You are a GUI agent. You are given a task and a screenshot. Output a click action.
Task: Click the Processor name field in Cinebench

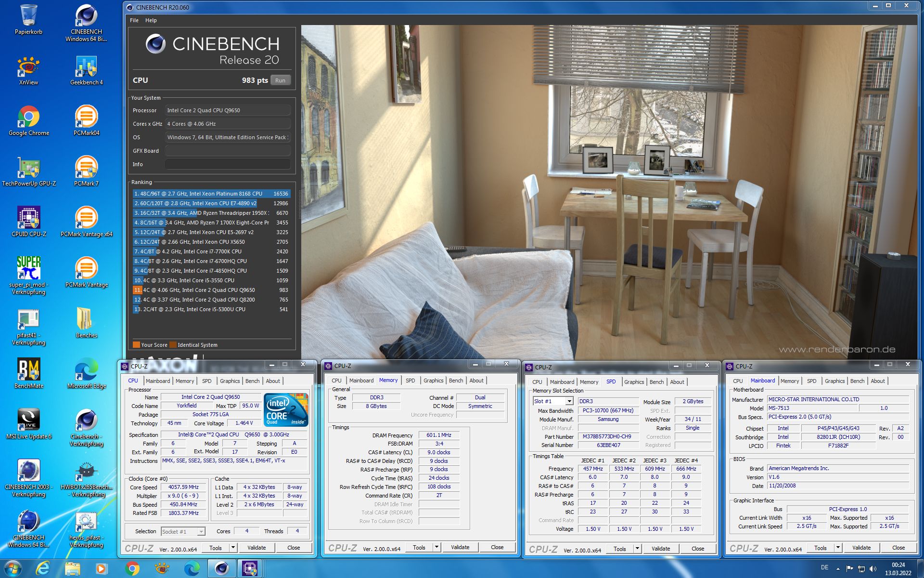click(x=228, y=110)
